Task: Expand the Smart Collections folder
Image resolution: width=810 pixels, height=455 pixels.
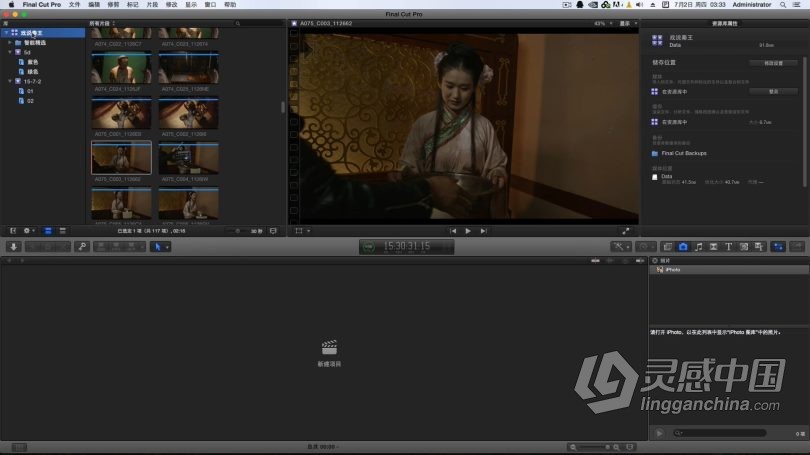Action: tap(10, 42)
